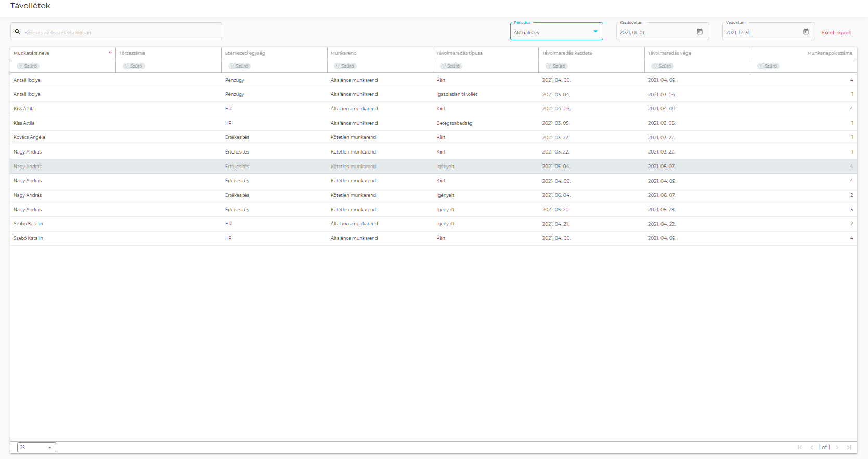Go to the first page icon

799,447
